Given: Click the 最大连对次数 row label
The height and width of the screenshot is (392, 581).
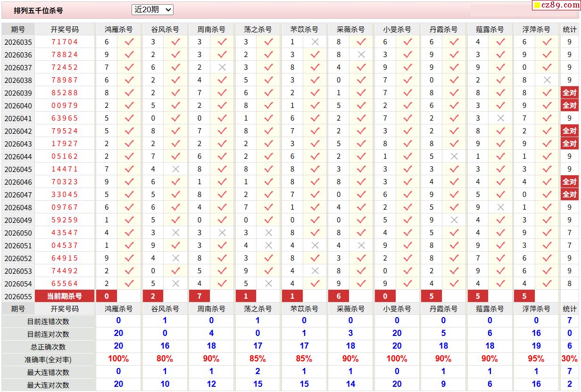Looking at the screenshot, I should [48, 385].
